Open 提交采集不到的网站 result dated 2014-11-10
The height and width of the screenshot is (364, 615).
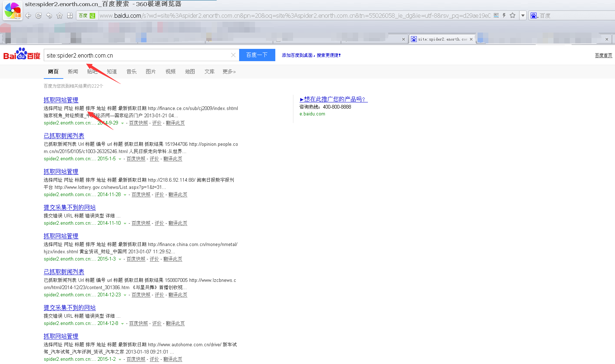[69, 207]
